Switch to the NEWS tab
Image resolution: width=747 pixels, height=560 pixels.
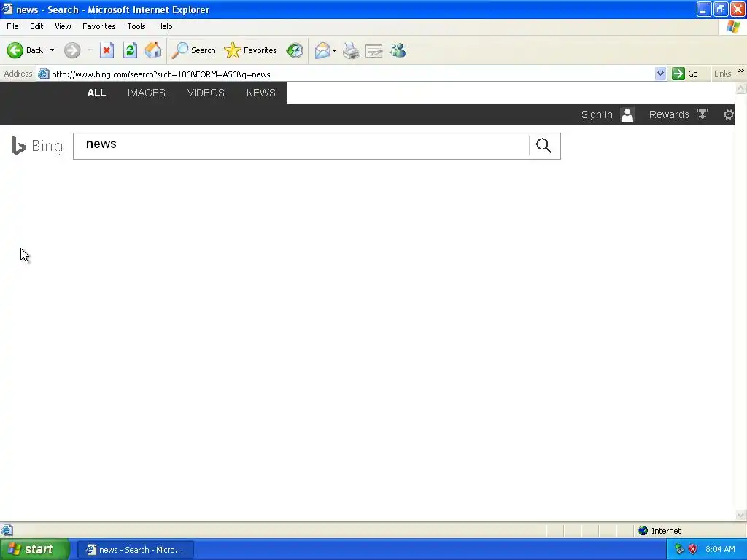[260, 93]
